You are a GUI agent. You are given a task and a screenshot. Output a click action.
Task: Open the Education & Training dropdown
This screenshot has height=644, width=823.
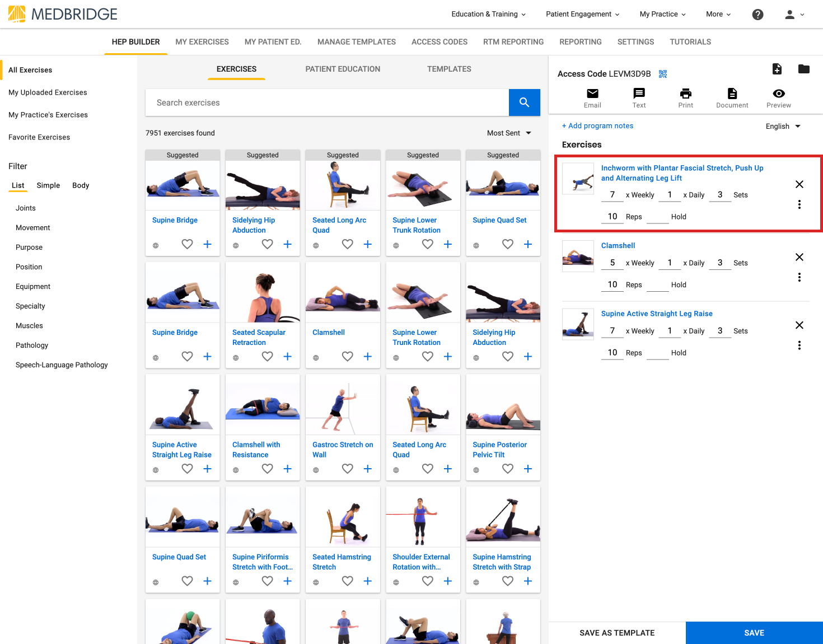[489, 14]
